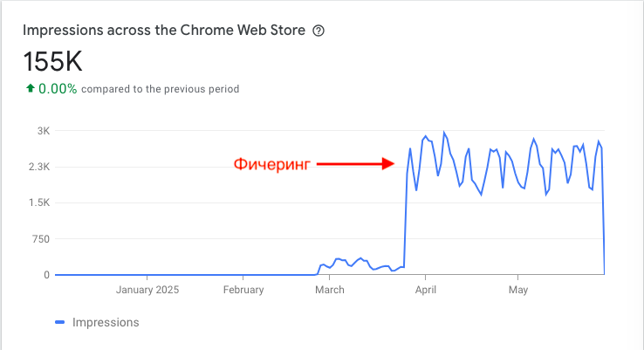Click the blue Impressions legend swatch
This screenshot has height=350, width=644.
59,322
